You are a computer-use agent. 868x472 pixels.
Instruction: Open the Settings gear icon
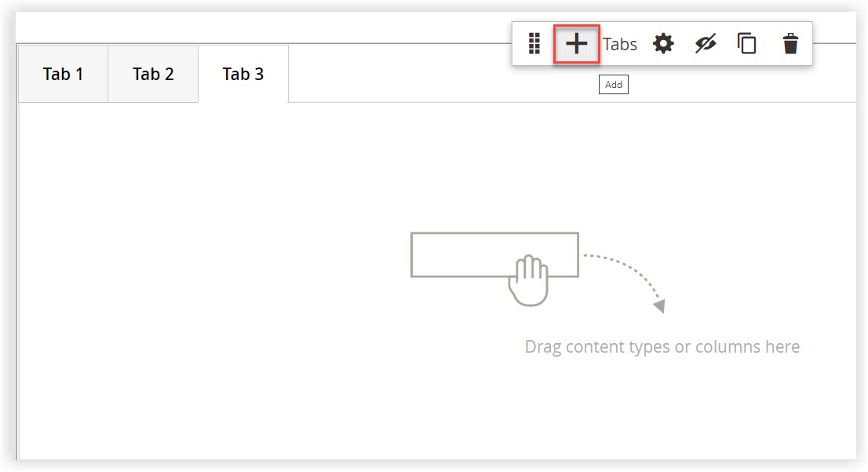pos(663,44)
